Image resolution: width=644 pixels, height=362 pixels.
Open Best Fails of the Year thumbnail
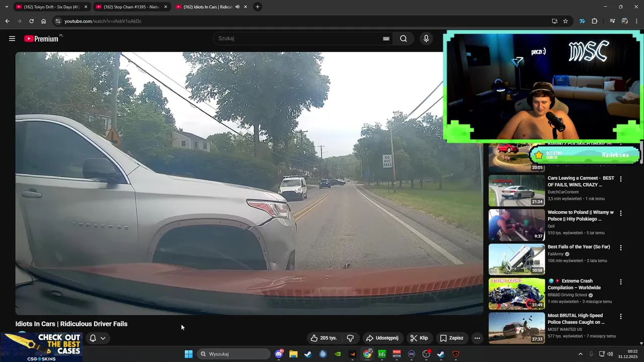coord(517,259)
